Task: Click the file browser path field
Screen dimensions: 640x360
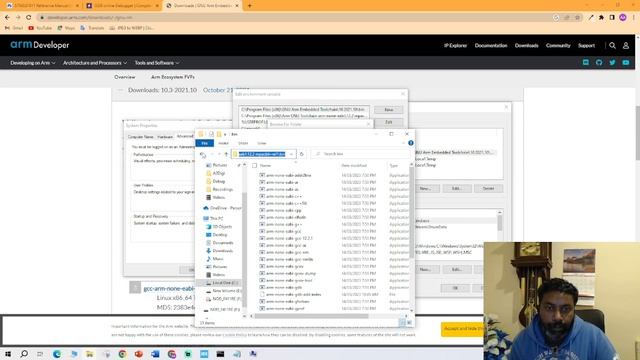Action: coord(263,154)
